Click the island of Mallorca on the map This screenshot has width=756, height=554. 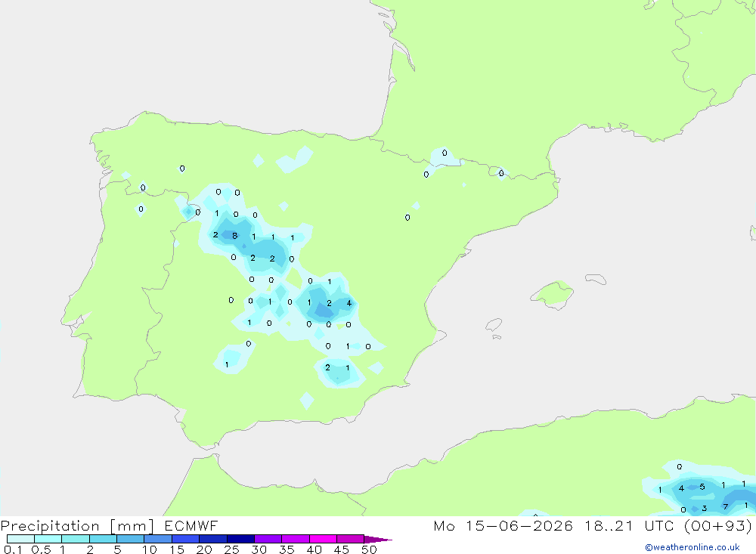[x=553, y=294]
